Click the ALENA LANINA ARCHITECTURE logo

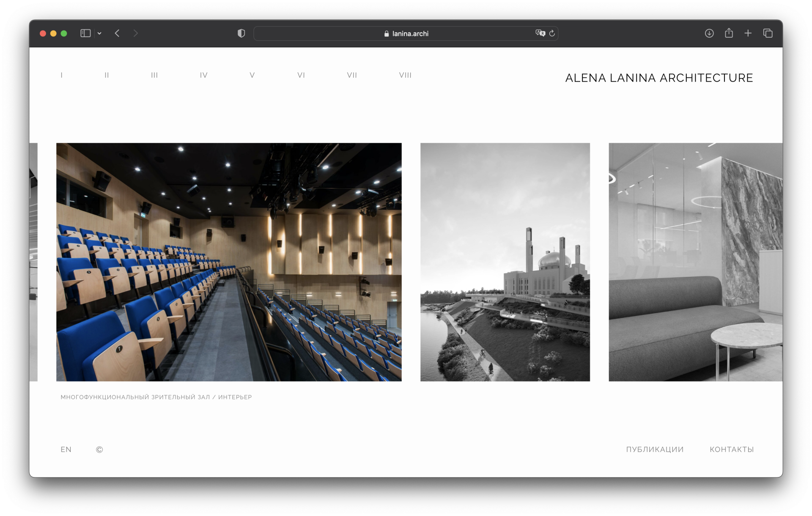point(659,78)
